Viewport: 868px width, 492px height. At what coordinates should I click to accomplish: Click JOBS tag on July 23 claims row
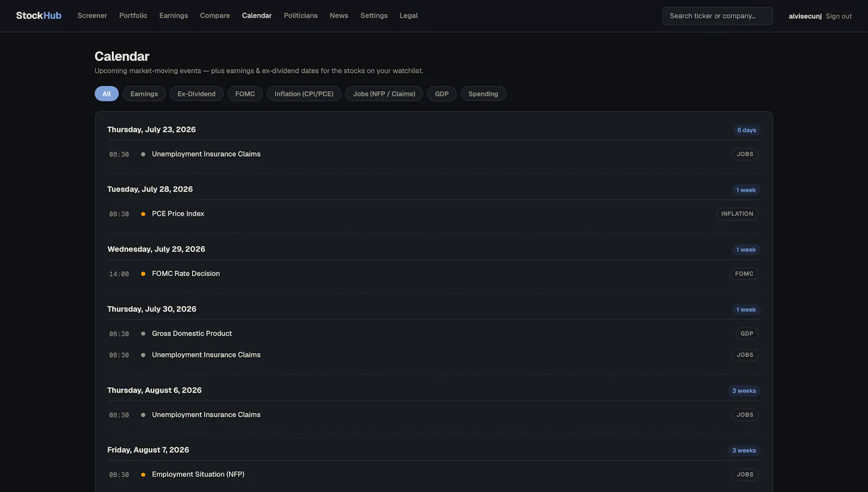[745, 154]
